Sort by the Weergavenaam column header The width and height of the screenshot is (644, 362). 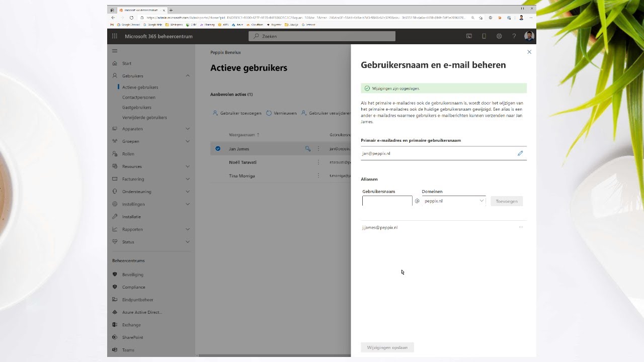(244, 135)
